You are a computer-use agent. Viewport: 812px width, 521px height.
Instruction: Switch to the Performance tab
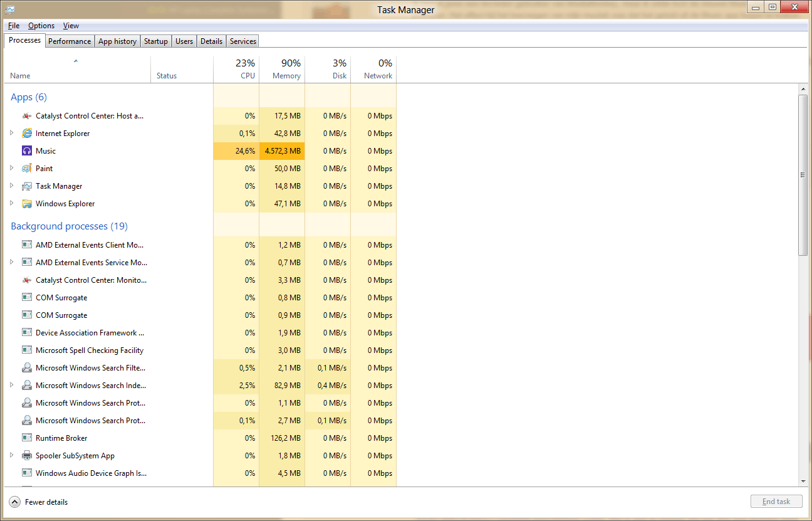pos(70,41)
